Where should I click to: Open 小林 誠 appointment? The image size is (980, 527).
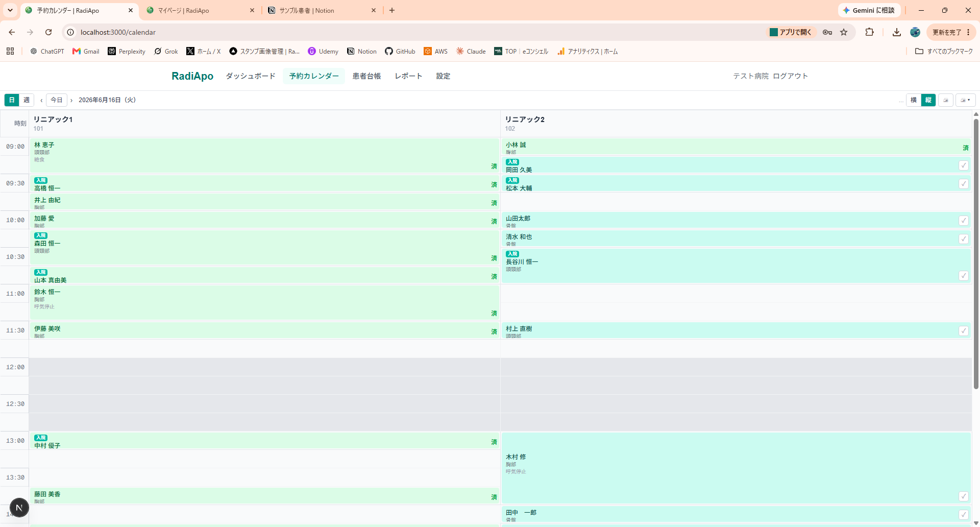click(x=736, y=147)
